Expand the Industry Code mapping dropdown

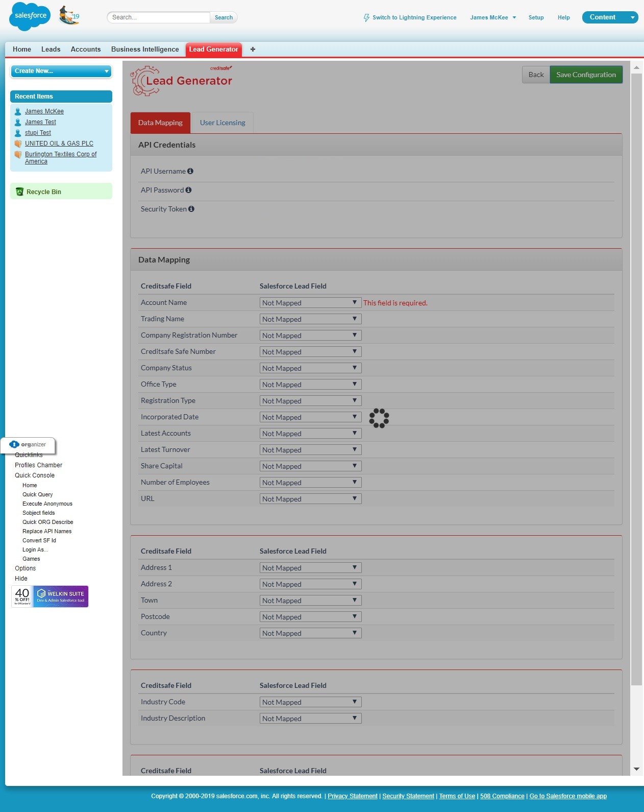[x=310, y=702]
